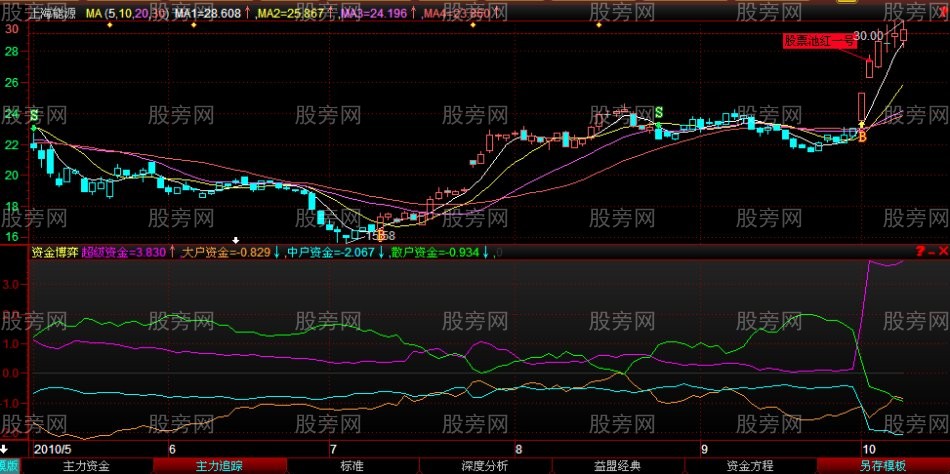Click the small white arrow above 大户资金
This screenshot has height=474, width=950.
pos(235,241)
